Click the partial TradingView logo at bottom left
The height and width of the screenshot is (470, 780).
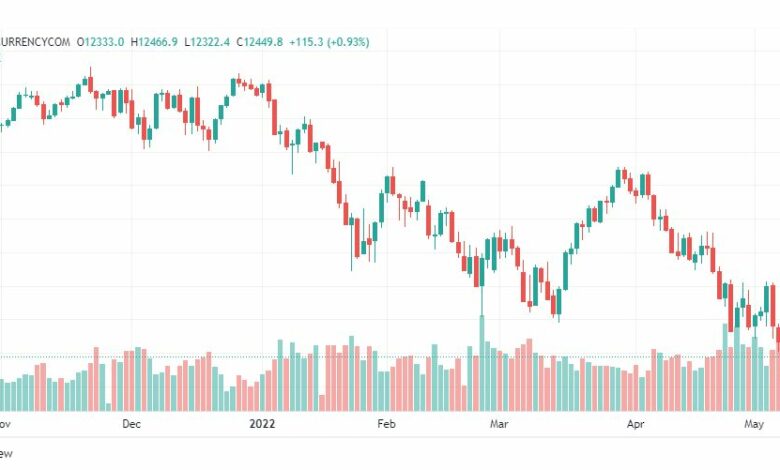click(x=6, y=454)
